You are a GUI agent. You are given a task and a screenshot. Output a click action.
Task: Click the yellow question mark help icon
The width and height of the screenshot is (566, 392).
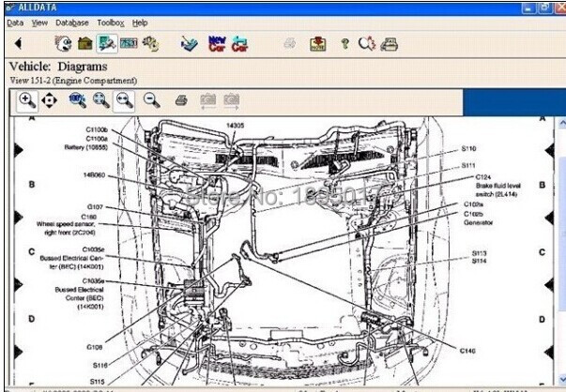(x=344, y=43)
